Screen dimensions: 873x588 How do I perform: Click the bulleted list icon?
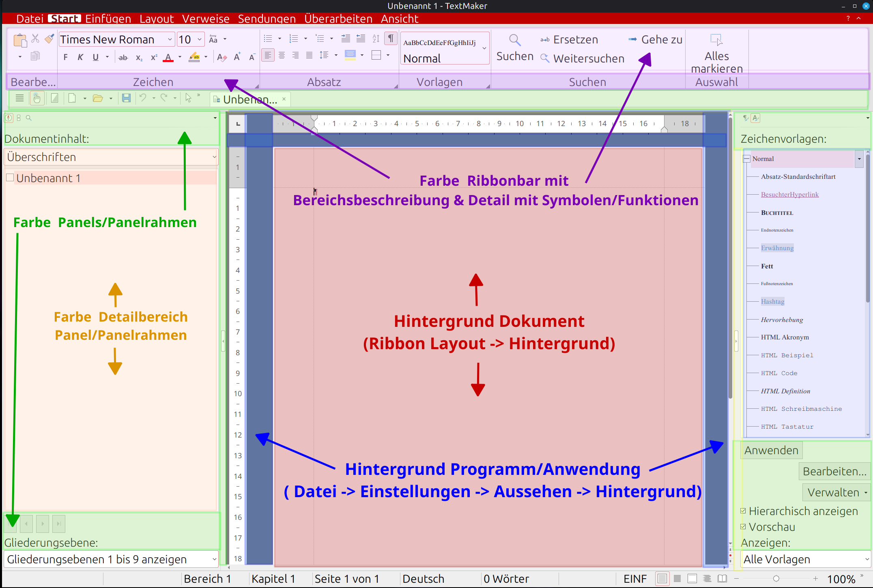(268, 39)
